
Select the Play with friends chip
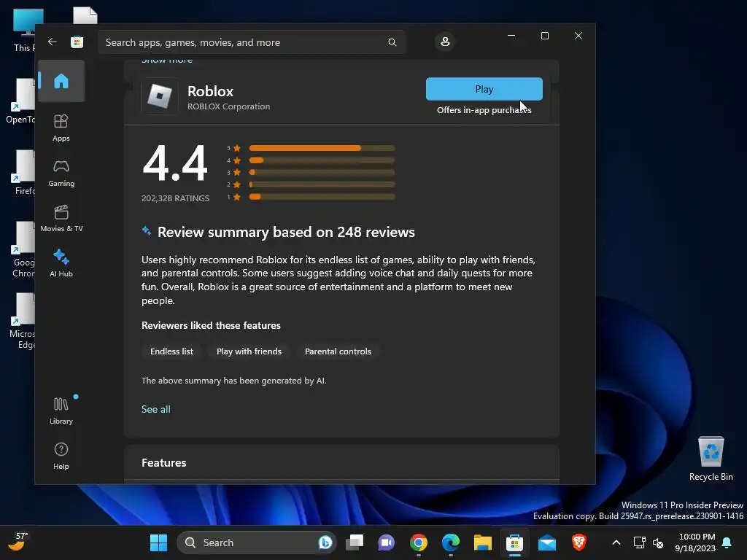coord(249,351)
